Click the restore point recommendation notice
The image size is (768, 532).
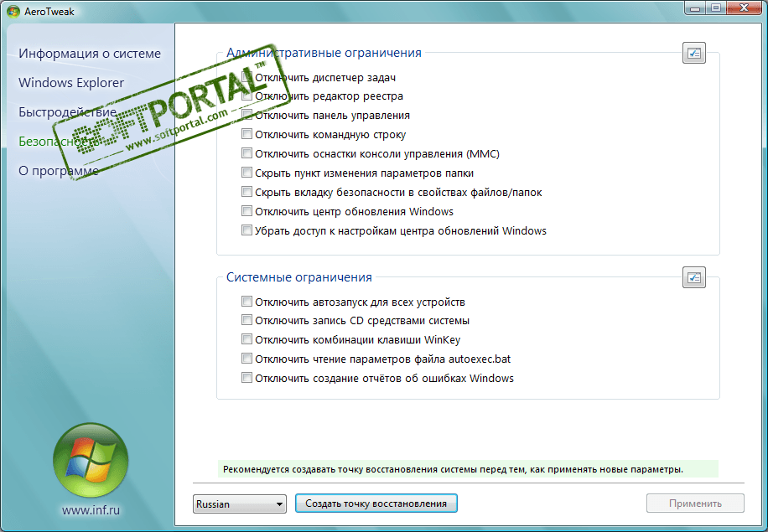click(x=468, y=469)
